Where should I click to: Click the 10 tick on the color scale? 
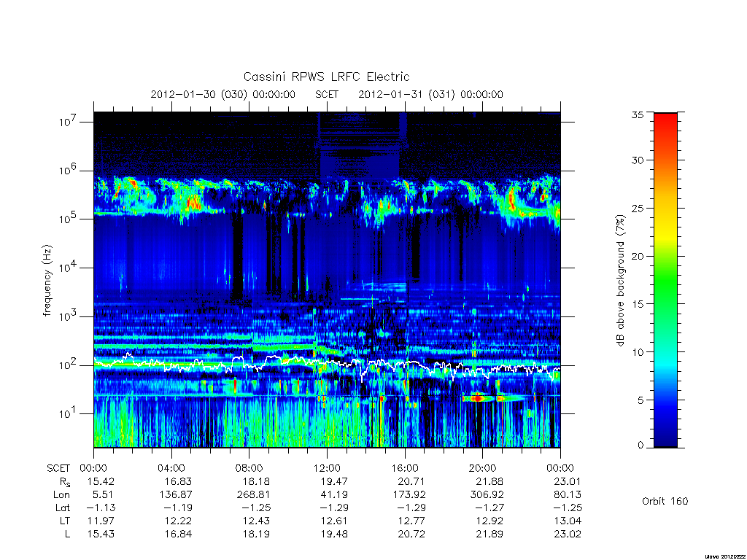(x=638, y=352)
